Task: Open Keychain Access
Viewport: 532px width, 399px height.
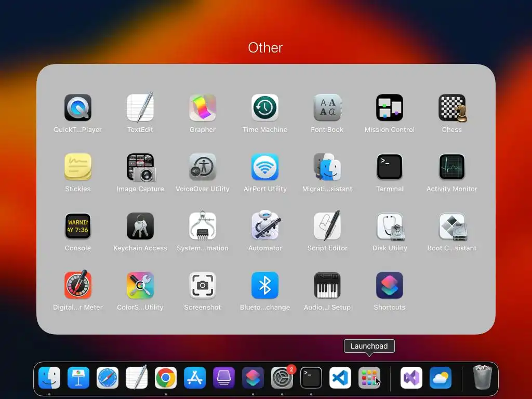Action: pos(140,226)
